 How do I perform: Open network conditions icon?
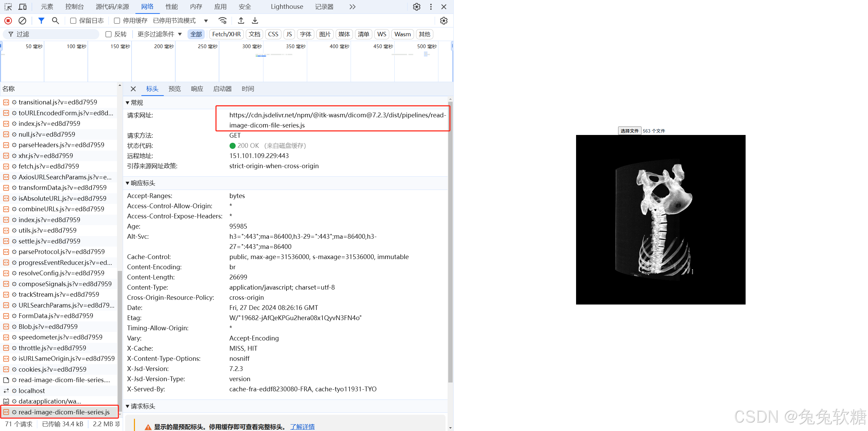(223, 20)
